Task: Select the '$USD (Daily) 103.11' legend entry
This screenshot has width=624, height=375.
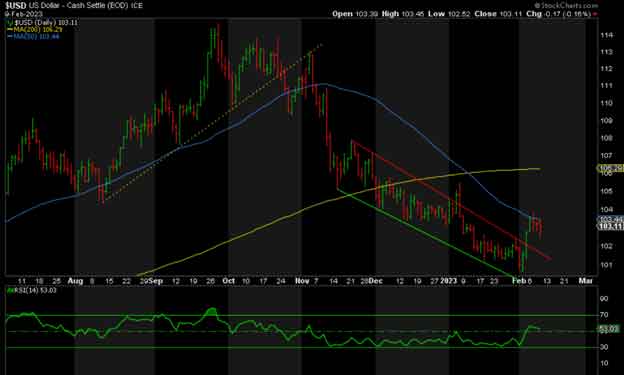Action: pos(43,23)
